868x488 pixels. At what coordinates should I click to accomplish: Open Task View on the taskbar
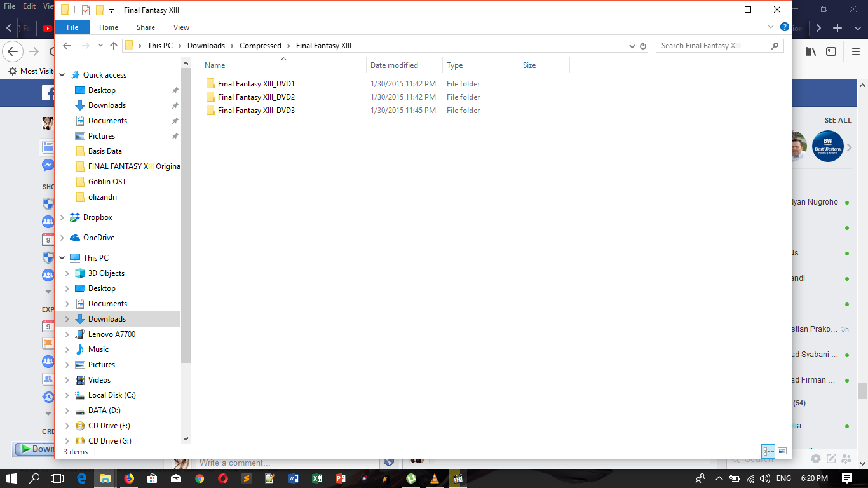point(57,478)
